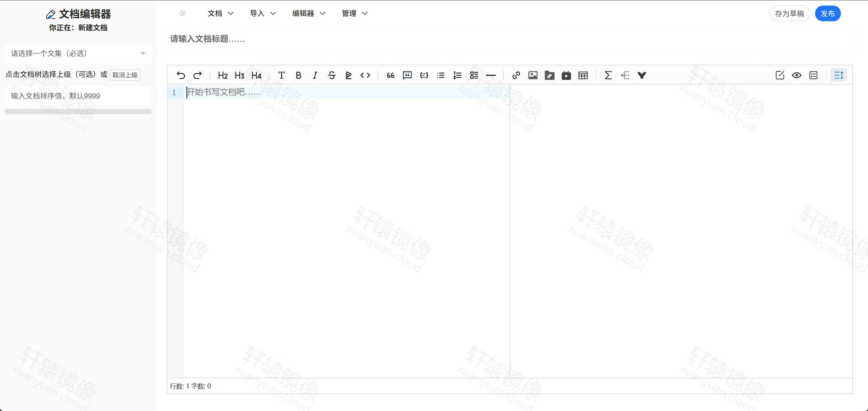The height and width of the screenshot is (411, 868).
Task: Insert a checkbox task list
Action: pos(474,75)
